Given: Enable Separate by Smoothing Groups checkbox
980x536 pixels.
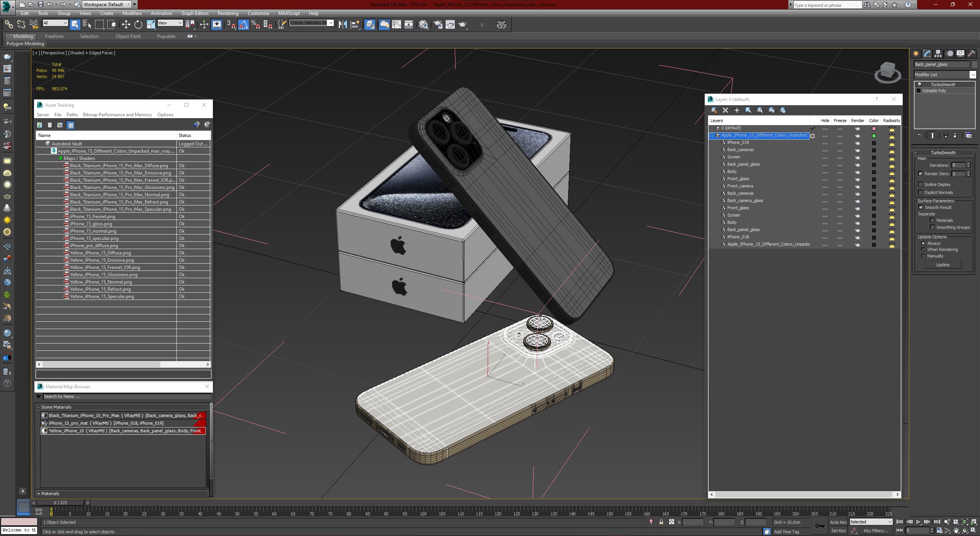Looking at the screenshot, I should 932,227.
